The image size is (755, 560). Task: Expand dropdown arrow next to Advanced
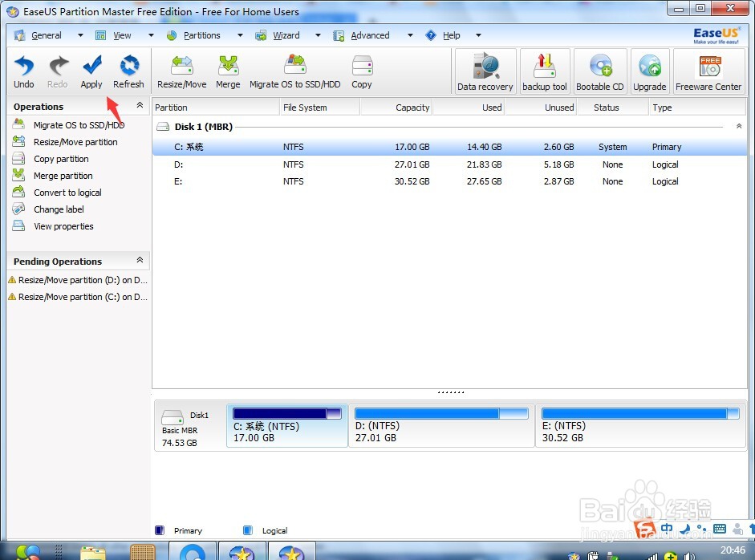coord(410,35)
